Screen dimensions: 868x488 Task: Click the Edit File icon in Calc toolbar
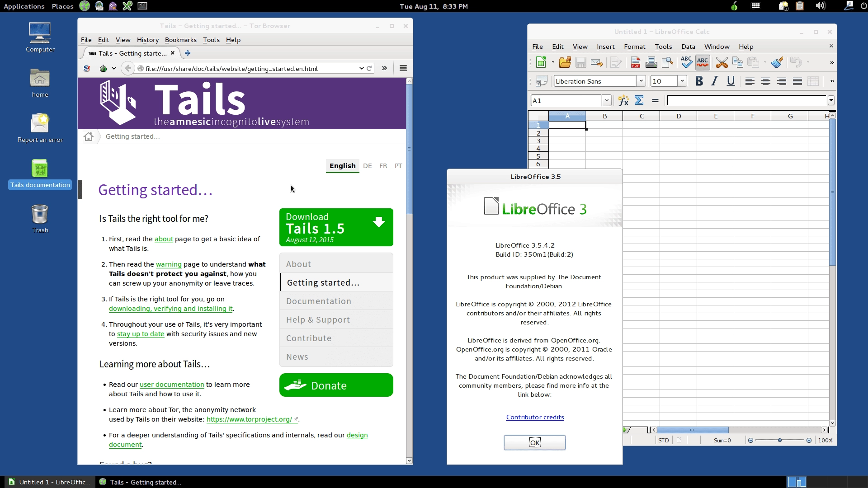(616, 62)
